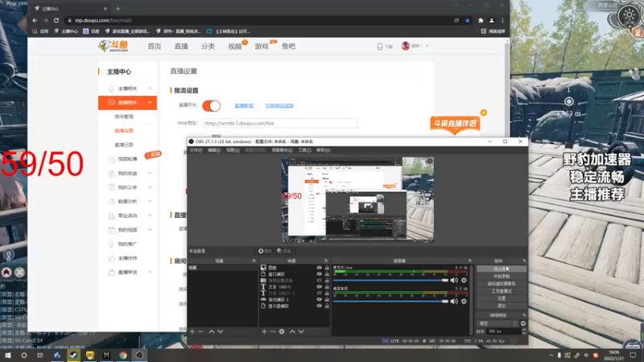
Task: Add a new scene in OBS
Action: (192, 331)
